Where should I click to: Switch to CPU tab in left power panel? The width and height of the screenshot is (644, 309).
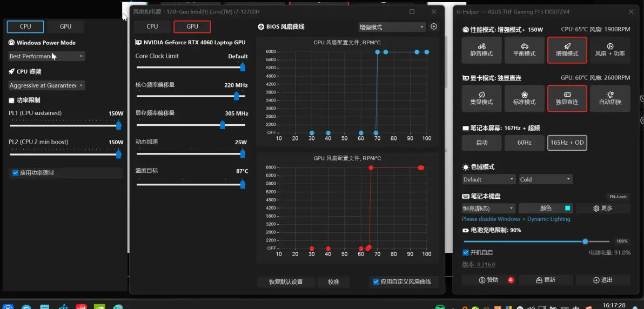tap(25, 26)
